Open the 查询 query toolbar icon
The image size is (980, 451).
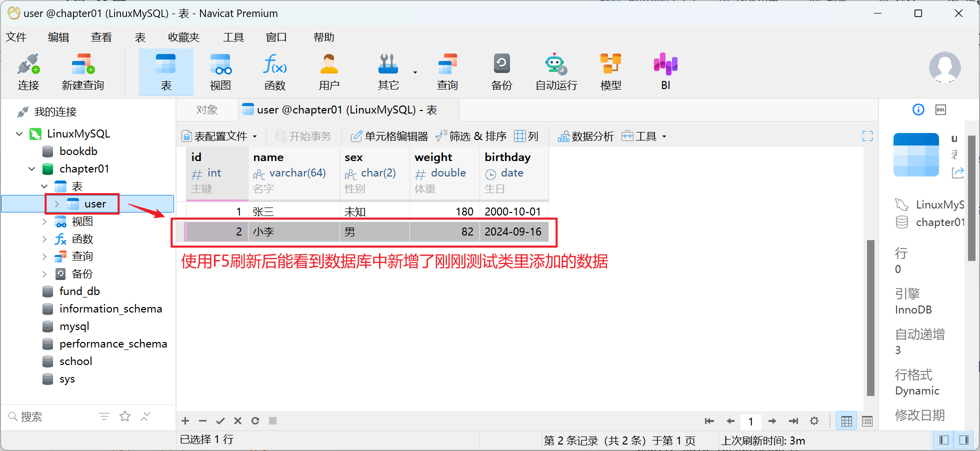tap(447, 71)
